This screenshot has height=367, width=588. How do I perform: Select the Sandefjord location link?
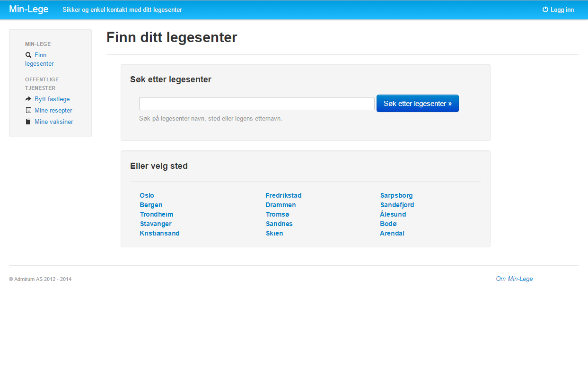(397, 205)
